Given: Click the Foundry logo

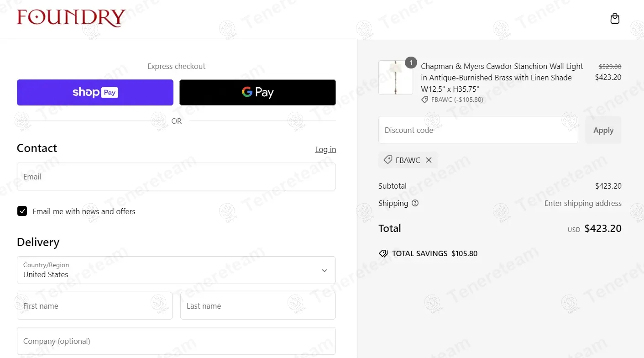Looking at the screenshot, I should [71, 18].
